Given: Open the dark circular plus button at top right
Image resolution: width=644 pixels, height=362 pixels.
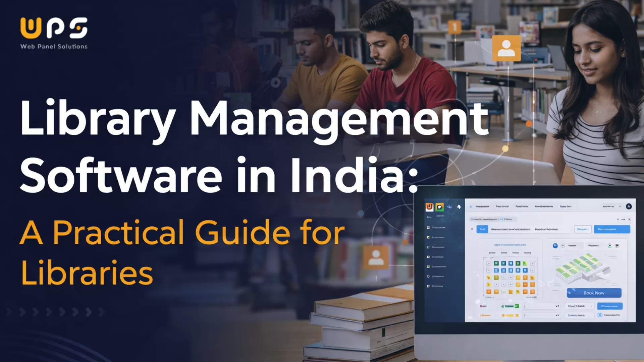Looking at the screenshot, I should (629, 206).
